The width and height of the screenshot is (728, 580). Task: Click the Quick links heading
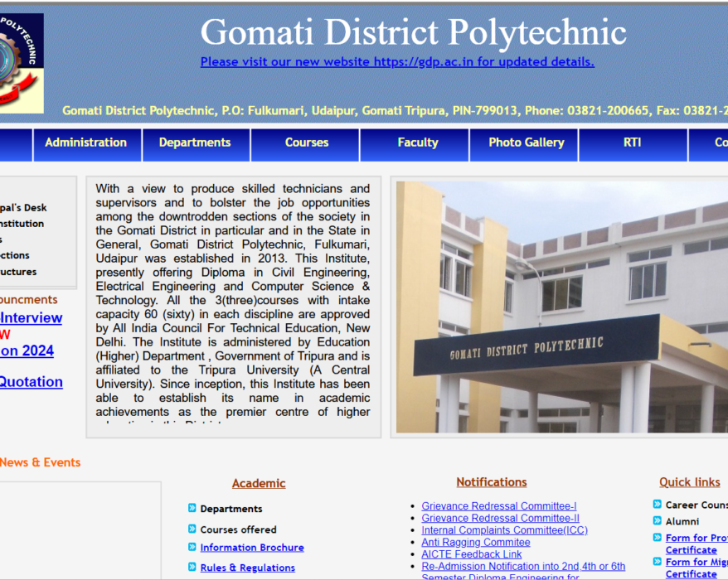690,482
